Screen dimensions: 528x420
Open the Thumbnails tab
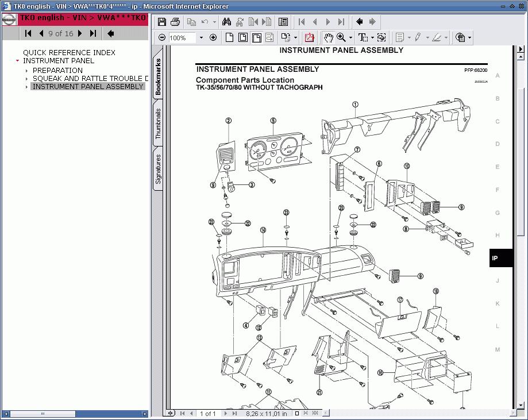point(158,124)
